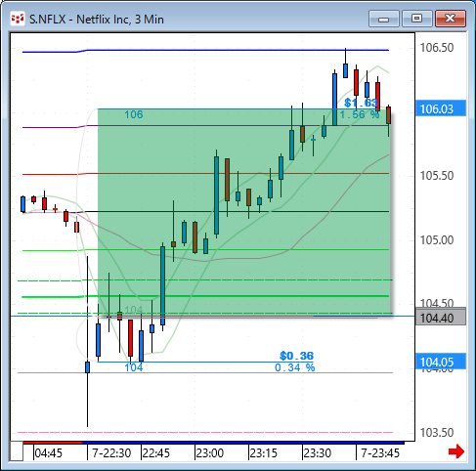This screenshot has height=471, width=476.
Task: Click the red scroll-forward arrow
Action: [456, 451]
